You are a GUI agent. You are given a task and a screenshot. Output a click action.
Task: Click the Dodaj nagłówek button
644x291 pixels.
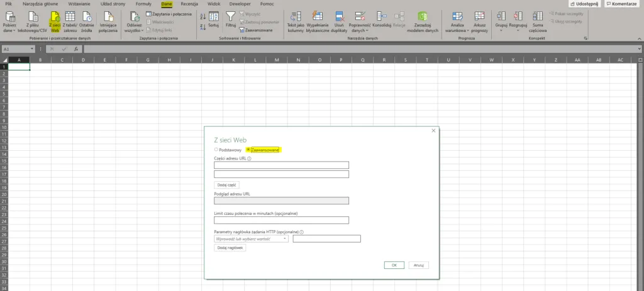pyautogui.click(x=230, y=248)
